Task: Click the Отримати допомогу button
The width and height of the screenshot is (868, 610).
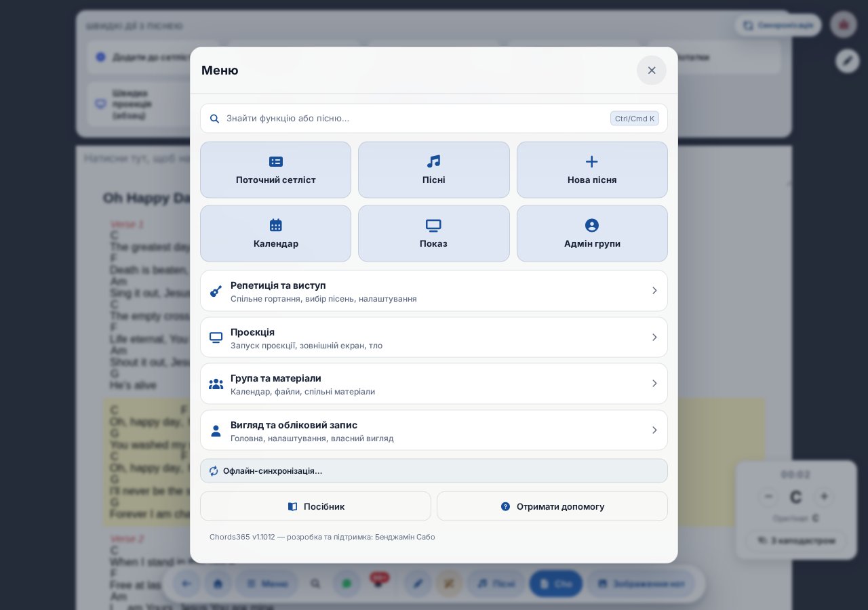Action: click(552, 506)
